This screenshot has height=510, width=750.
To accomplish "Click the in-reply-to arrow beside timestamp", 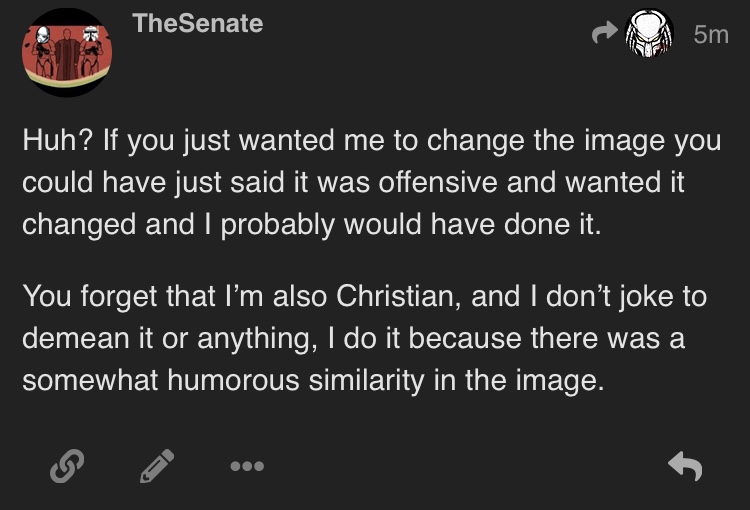I will point(604,35).
